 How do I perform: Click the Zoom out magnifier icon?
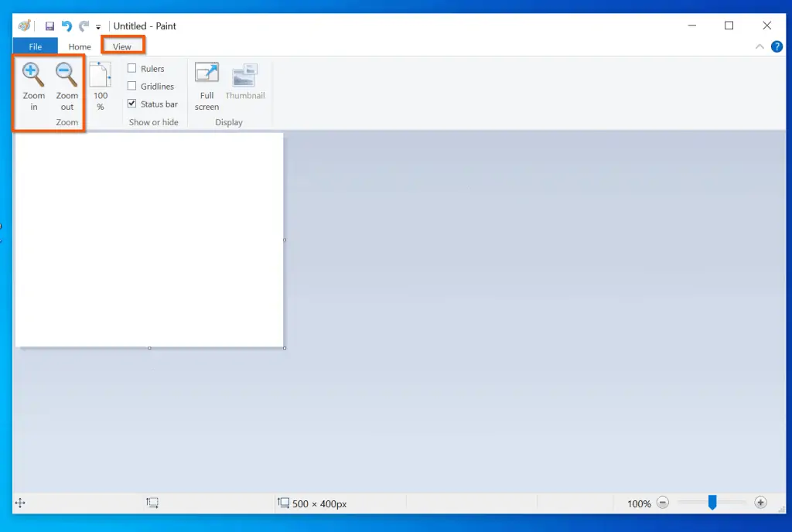tap(67, 75)
